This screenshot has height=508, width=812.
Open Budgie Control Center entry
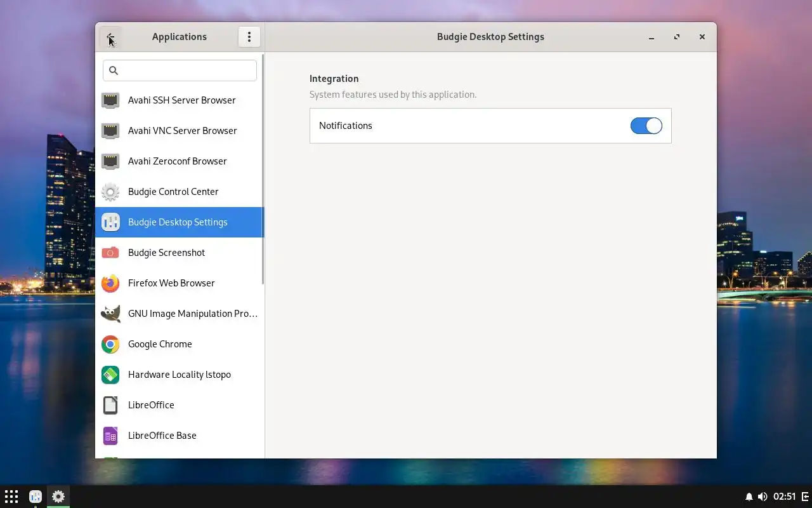click(x=180, y=192)
